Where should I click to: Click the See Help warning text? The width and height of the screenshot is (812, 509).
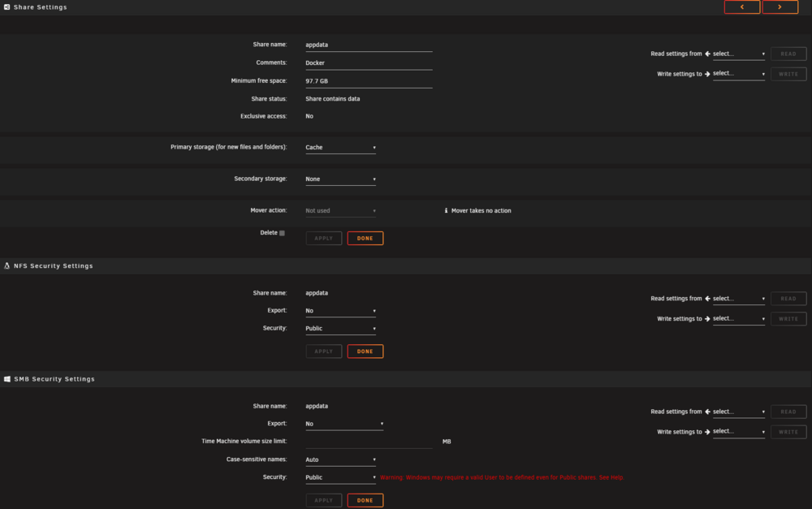[x=611, y=477]
